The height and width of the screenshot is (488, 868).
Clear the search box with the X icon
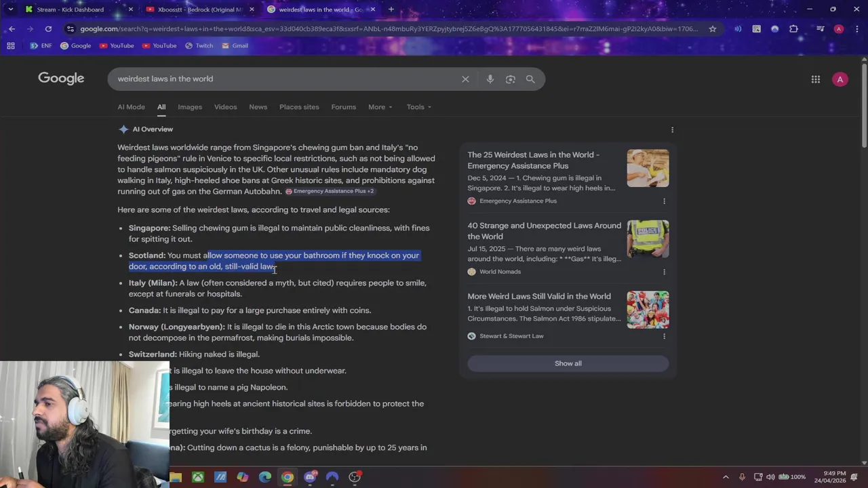point(465,79)
